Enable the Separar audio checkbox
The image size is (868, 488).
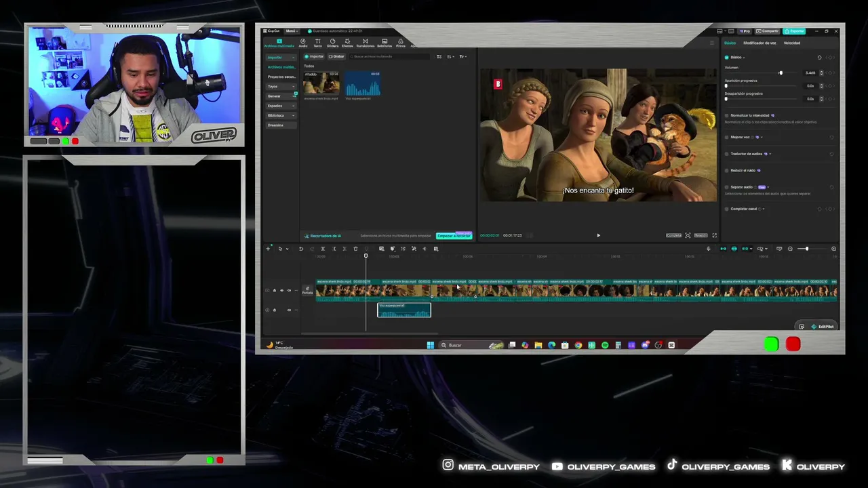tap(726, 187)
